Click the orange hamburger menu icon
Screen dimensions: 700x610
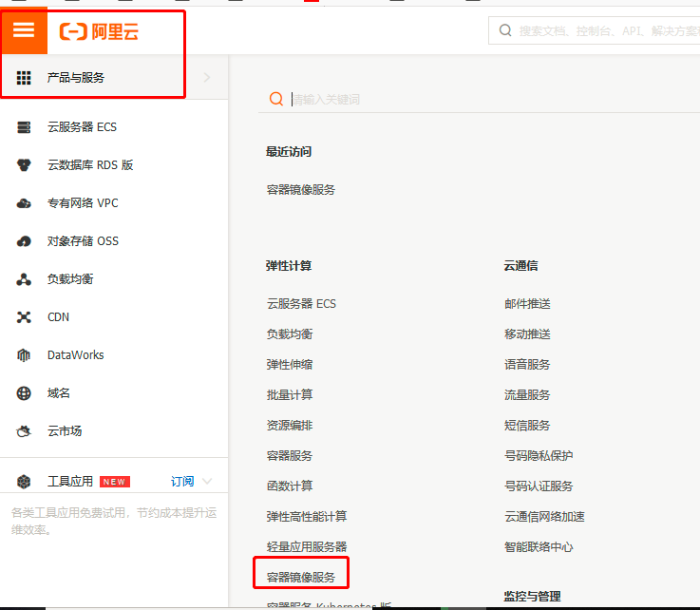[24, 30]
